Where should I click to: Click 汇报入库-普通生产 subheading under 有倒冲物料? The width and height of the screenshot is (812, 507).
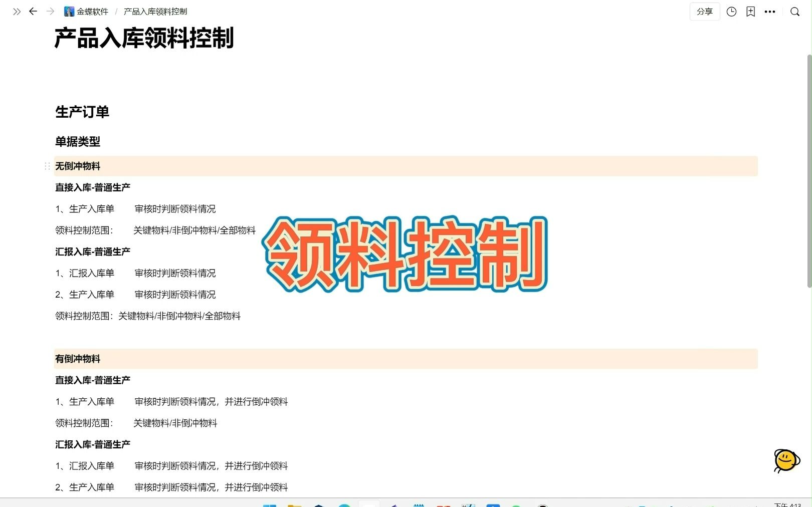(x=93, y=444)
